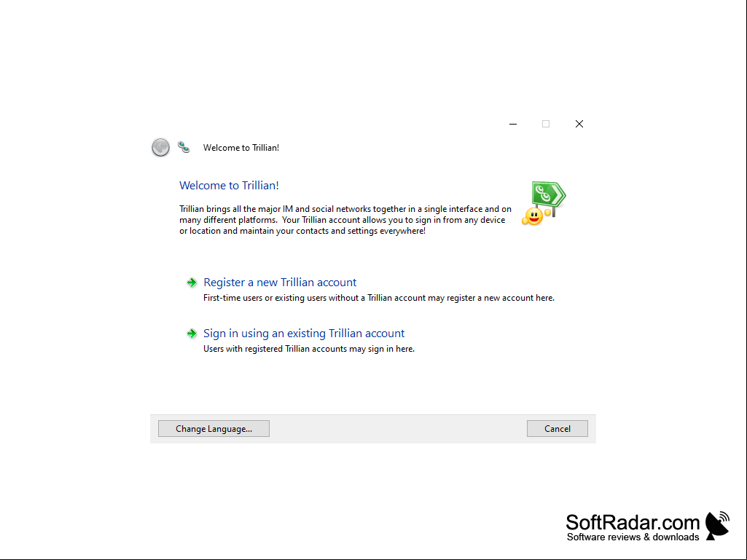Viewport: 747px width, 560px height.
Task: Click the title bar text Welcome to Trillian!
Action: point(241,148)
